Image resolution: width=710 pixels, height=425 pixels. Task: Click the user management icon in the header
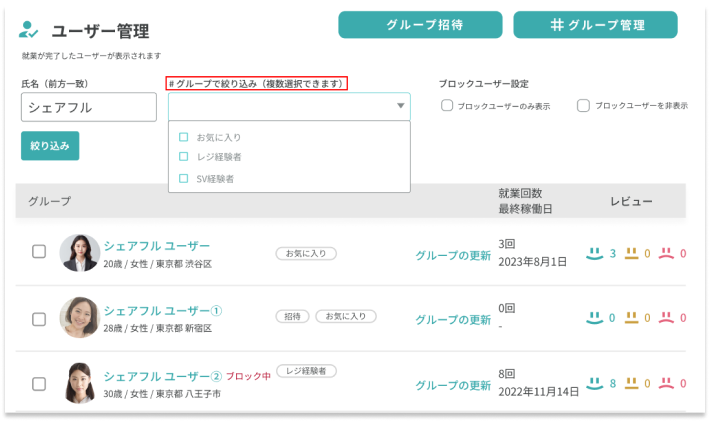click(x=31, y=31)
